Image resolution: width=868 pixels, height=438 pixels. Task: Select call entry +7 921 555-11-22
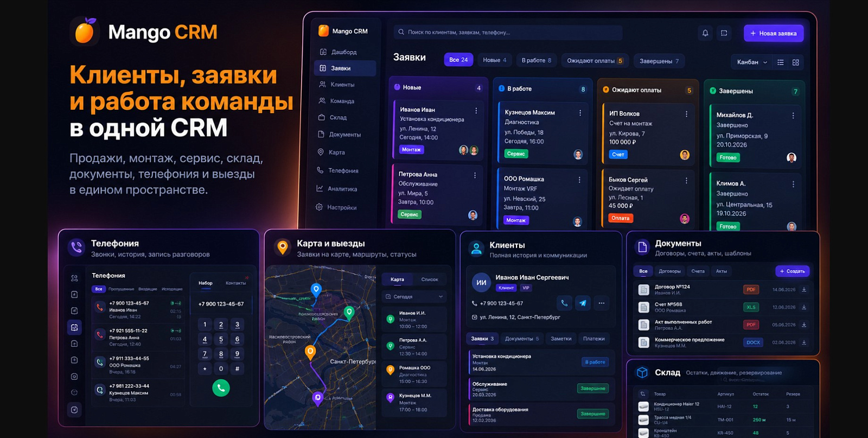point(138,337)
